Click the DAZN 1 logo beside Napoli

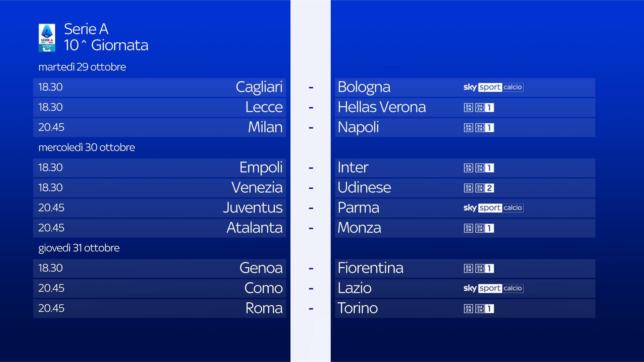[479, 128]
